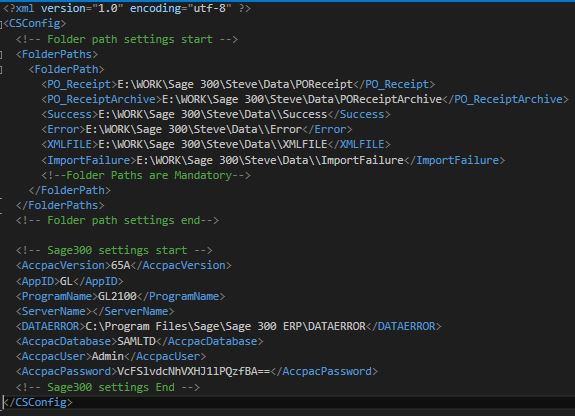
Task: Click the AccpacUser value Admin
Action: click(108, 356)
